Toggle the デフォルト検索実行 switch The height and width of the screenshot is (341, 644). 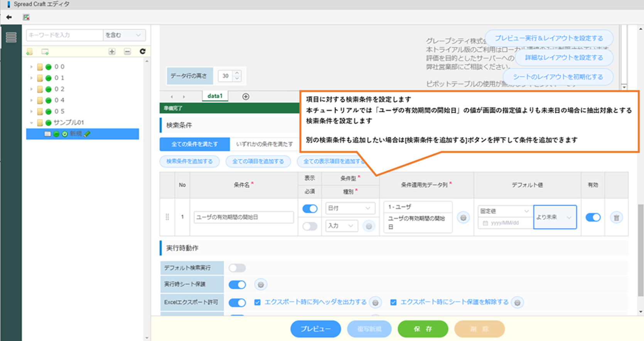click(237, 268)
